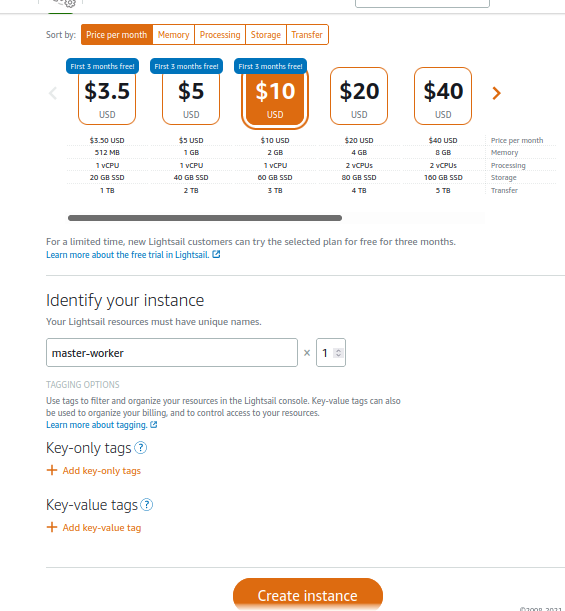
Task: Increase instance count with stepper arrow
Action: coord(338,350)
